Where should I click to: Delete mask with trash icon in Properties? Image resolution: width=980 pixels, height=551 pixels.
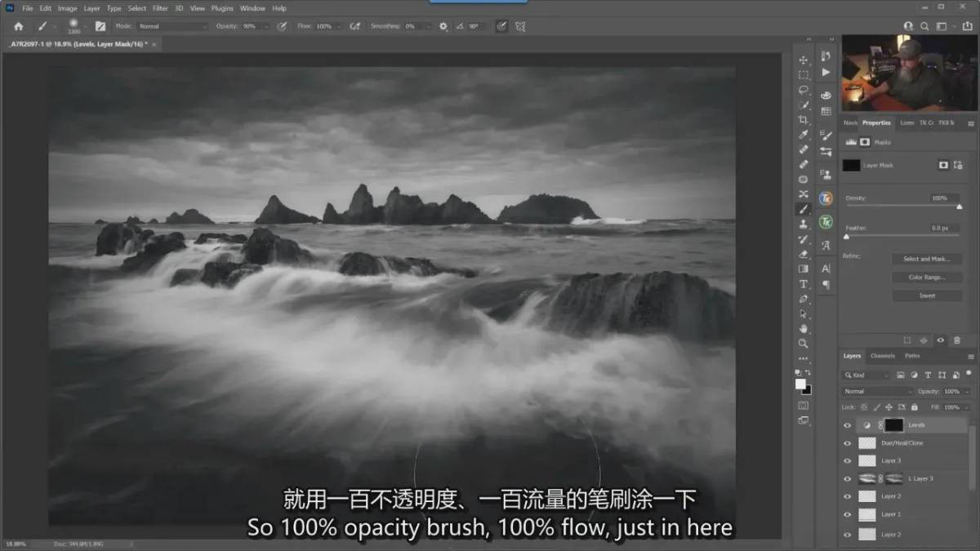click(959, 340)
